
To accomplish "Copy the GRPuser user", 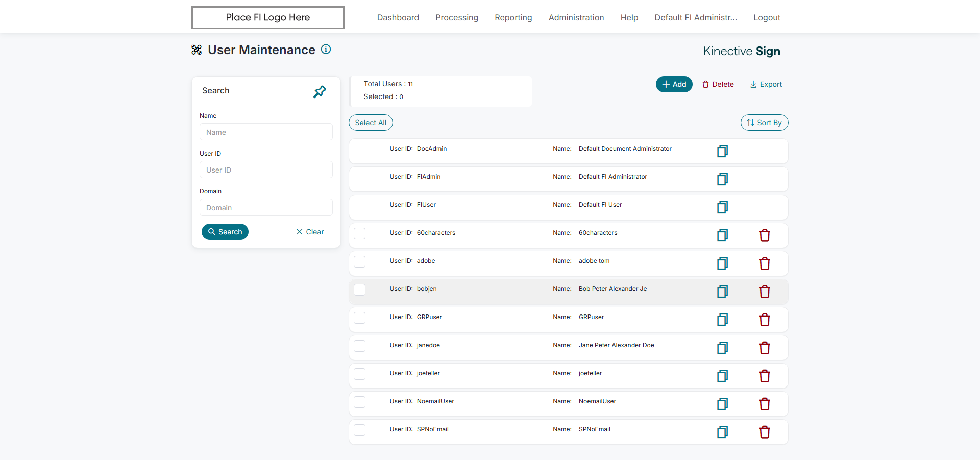I will click(722, 320).
